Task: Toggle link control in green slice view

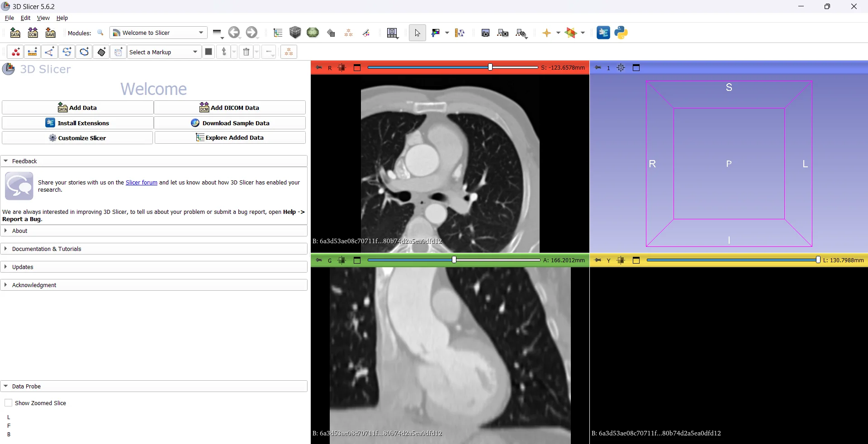Action: (342, 260)
